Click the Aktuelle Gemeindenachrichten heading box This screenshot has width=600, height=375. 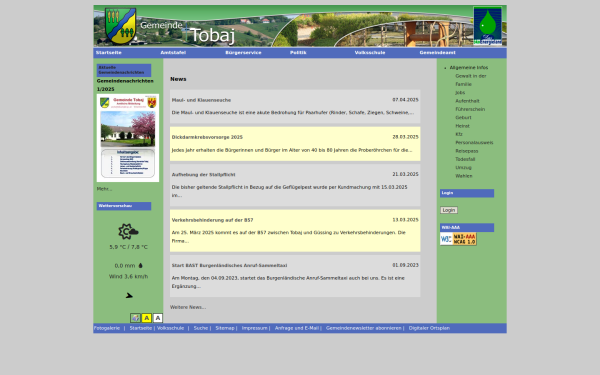tap(124, 70)
